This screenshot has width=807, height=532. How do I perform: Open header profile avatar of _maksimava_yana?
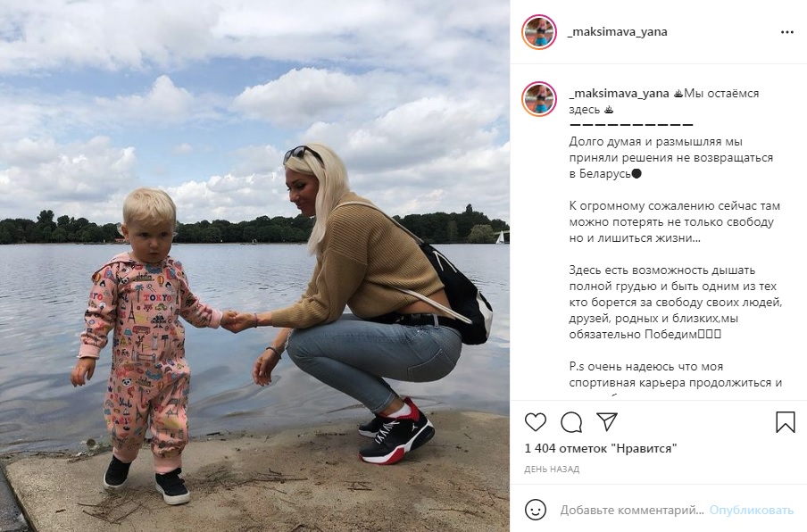[x=539, y=32]
